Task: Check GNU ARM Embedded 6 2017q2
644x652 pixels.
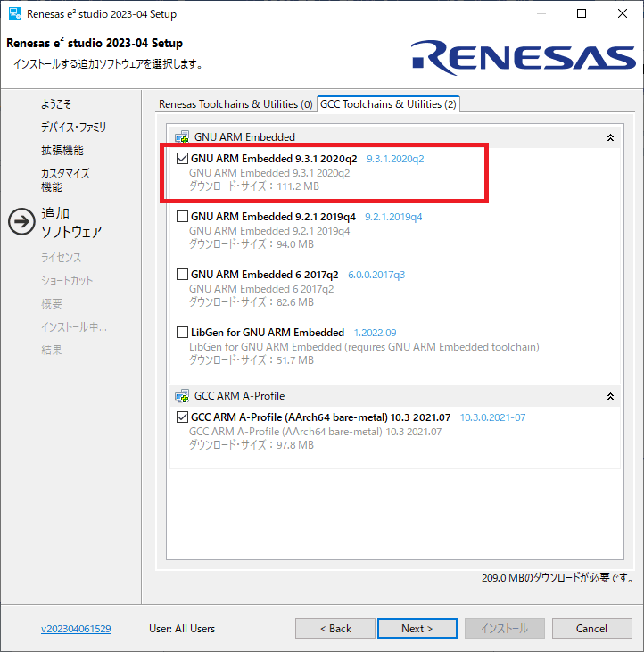Action: pyautogui.click(x=182, y=275)
